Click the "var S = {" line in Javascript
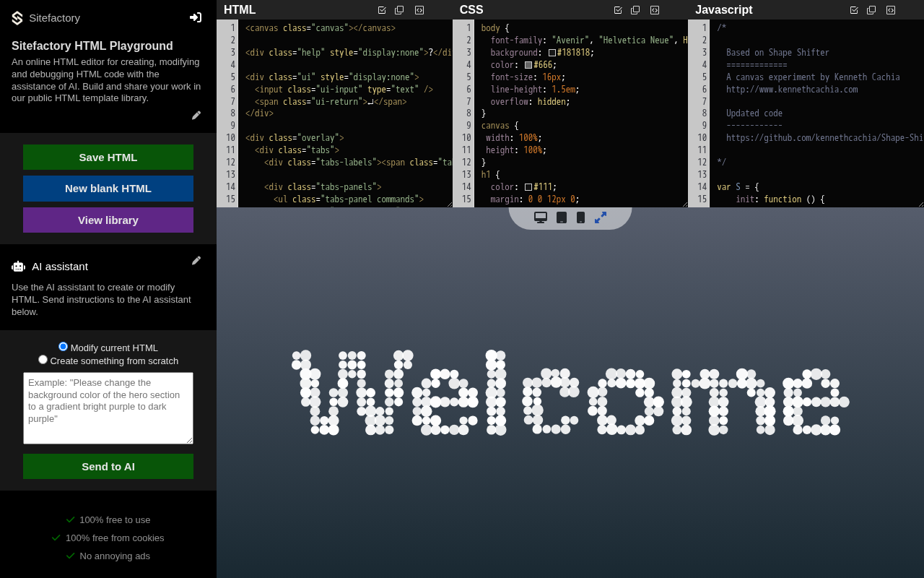 pos(738,187)
